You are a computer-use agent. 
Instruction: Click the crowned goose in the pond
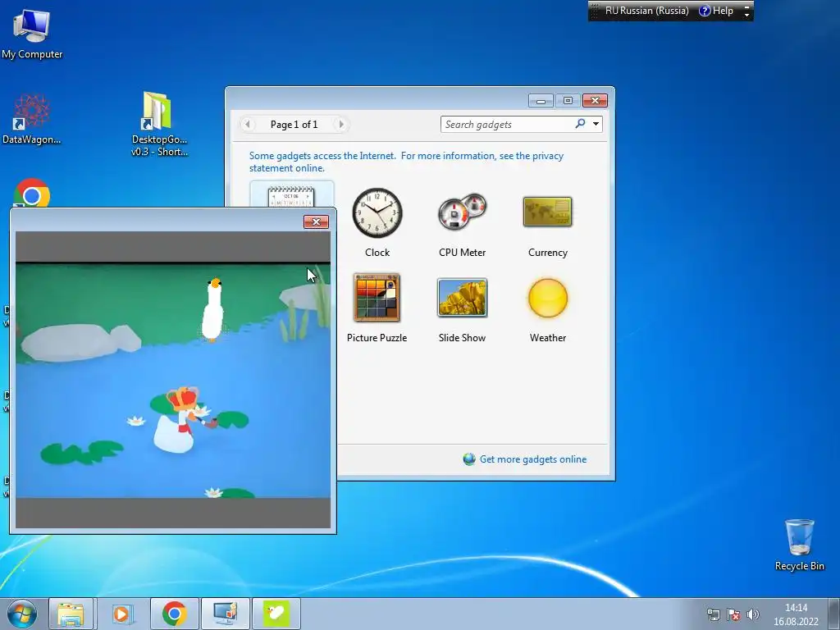click(x=180, y=420)
